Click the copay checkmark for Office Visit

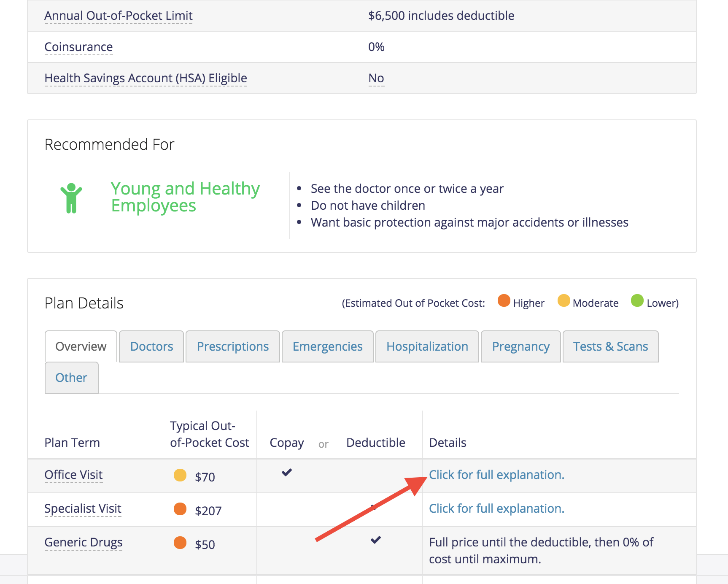tap(286, 473)
